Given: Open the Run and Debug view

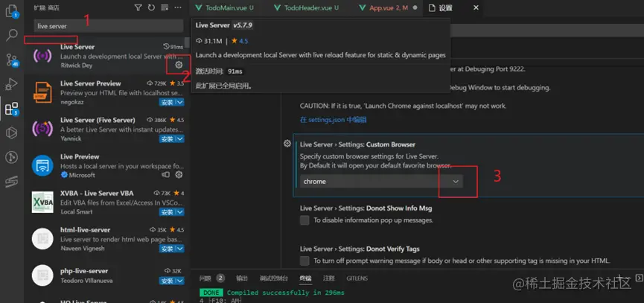Looking at the screenshot, I should point(11,84).
